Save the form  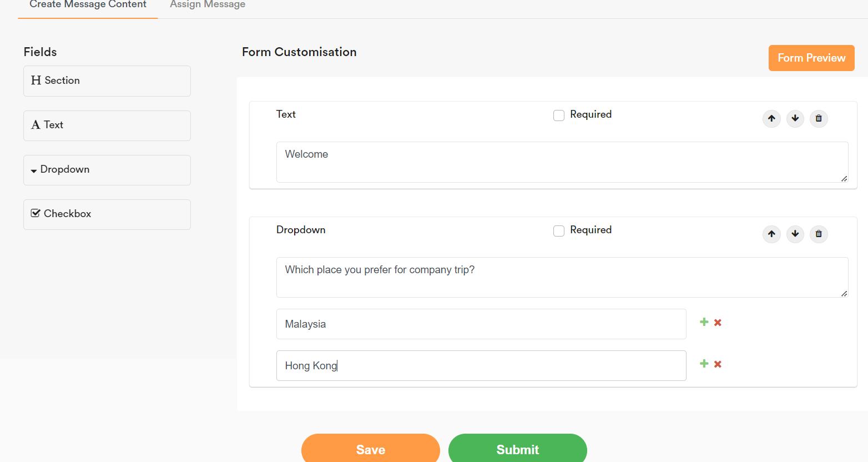coord(370,449)
